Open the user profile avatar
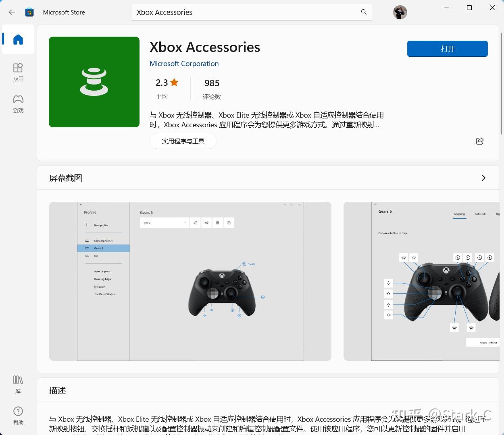The width and height of the screenshot is (504, 435). coord(400,12)
